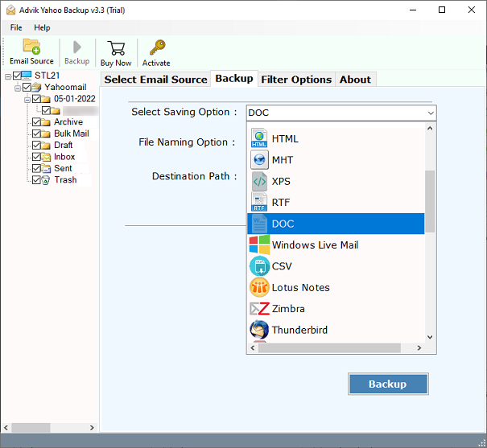Select the Thunderbird icon
This screenshot has width=487, height=448.
259,330
